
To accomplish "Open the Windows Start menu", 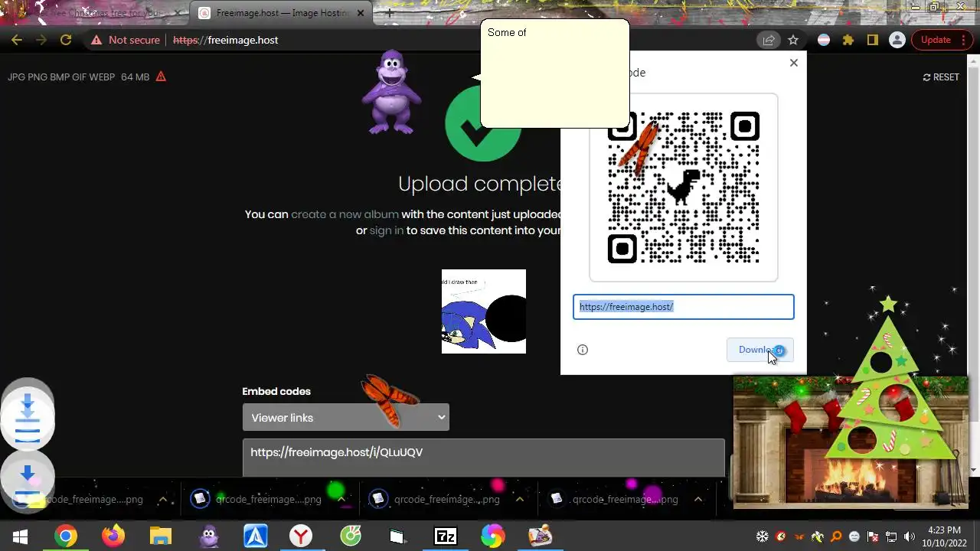I will tap(21, 536).
